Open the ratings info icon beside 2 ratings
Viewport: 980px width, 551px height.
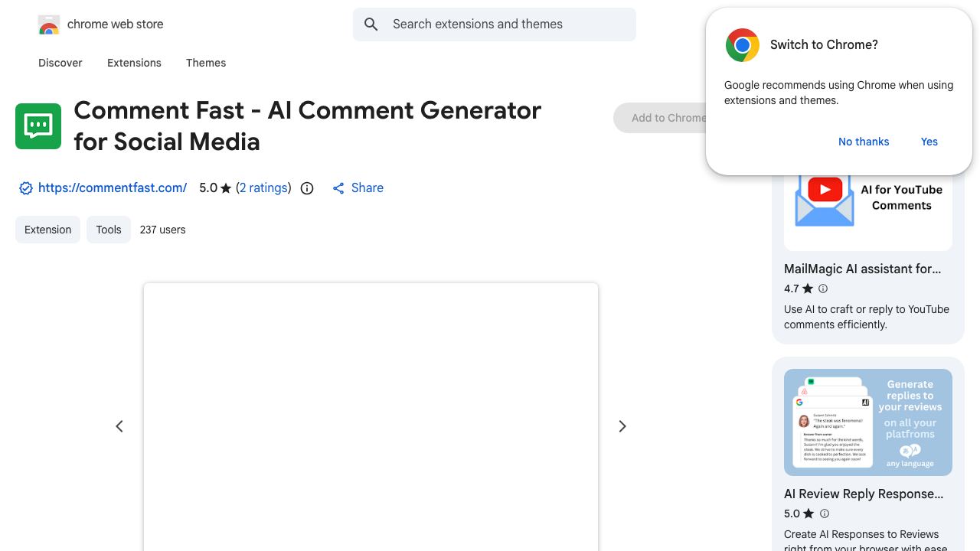[x=307, y=188]
